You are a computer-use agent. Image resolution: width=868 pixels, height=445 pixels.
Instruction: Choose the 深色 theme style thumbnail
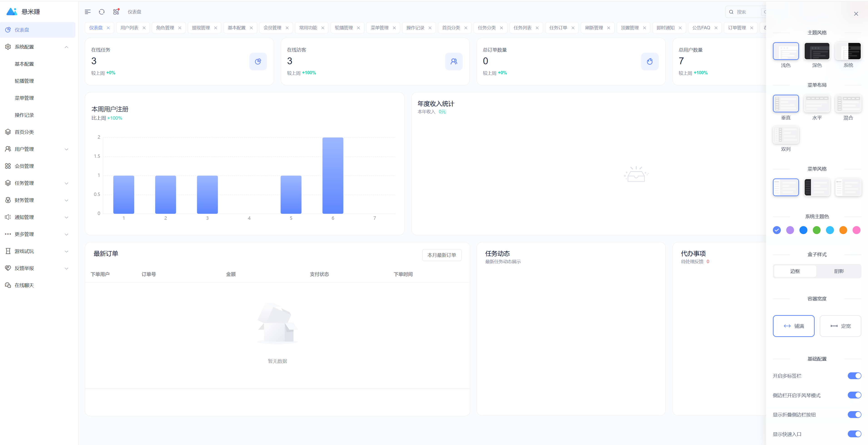pos(817,51)
